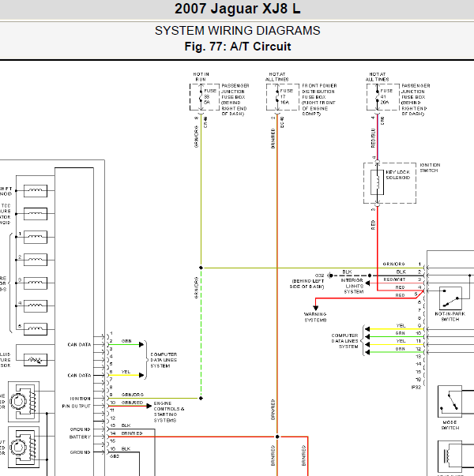Select the Fuse 41 20A symbol

click(x=378, y=97)
